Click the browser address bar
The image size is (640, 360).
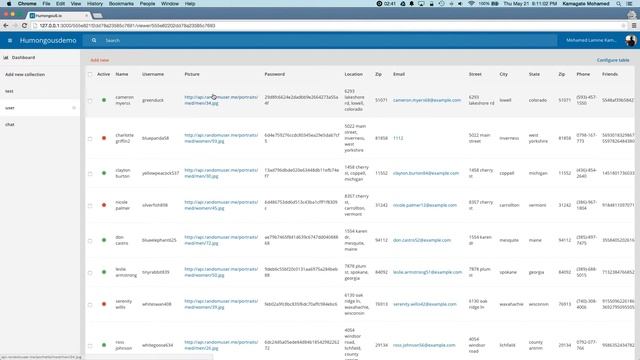pyautogui.click(x=327, y=25)
